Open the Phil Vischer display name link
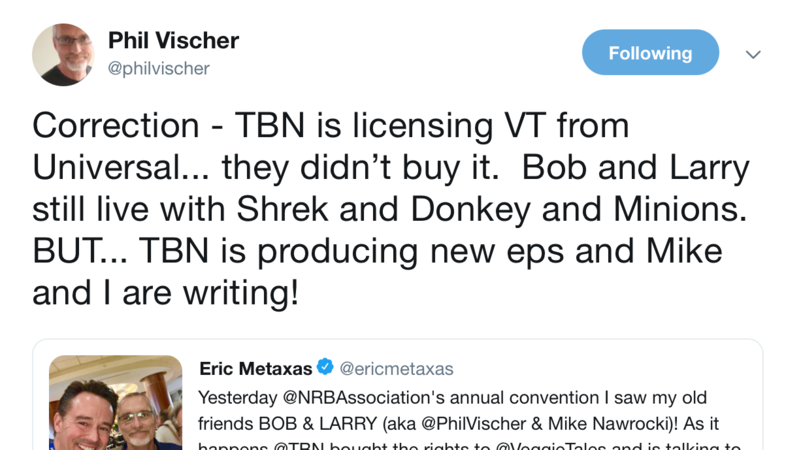Viewport: 800px width, 450px height. tap(173, 41)
